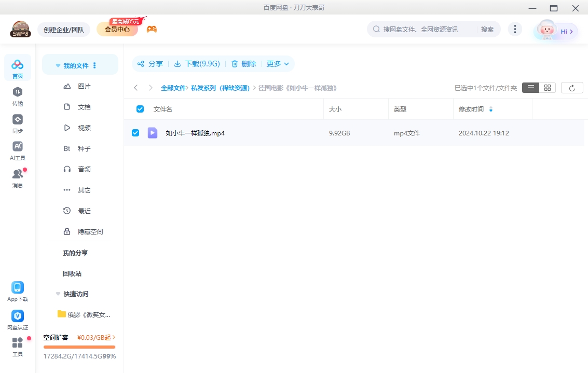Open the 更多 dropdown menu

[278, 63]
